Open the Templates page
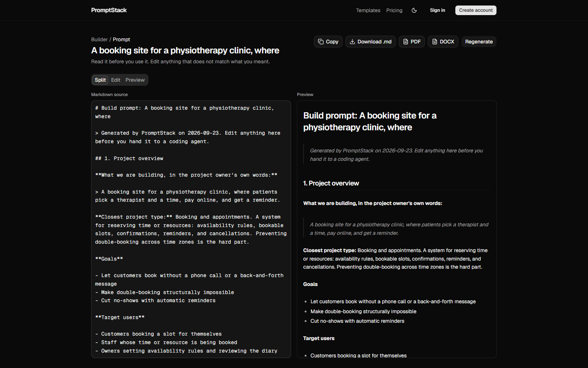Screen dimensions: 588x368 pos(368,10)
